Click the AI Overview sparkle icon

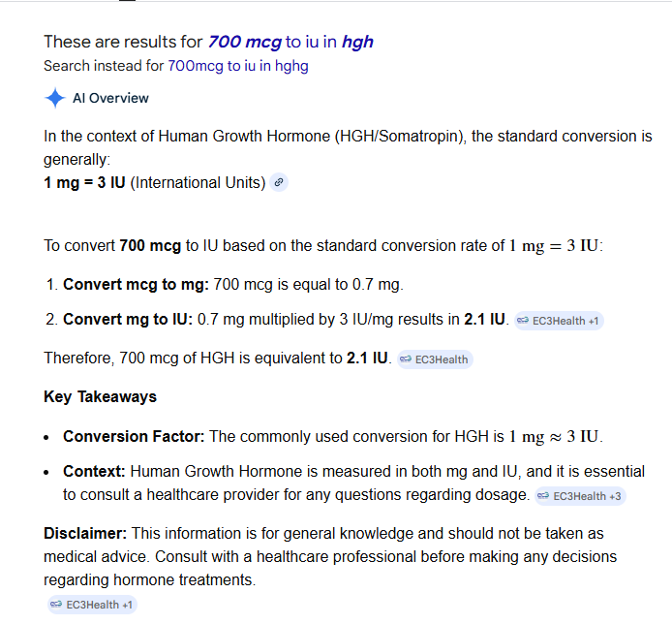tap(54, 98)
